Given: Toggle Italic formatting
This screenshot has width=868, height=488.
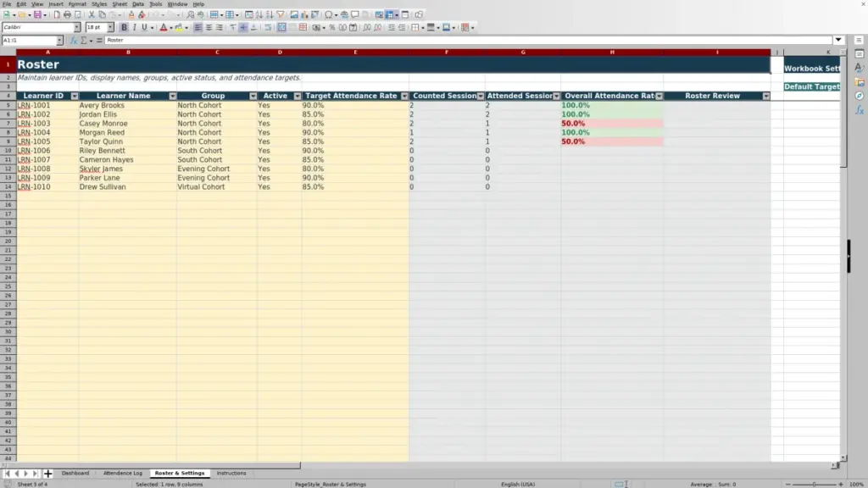Looking at the screenshot, I should click(134, 27).
